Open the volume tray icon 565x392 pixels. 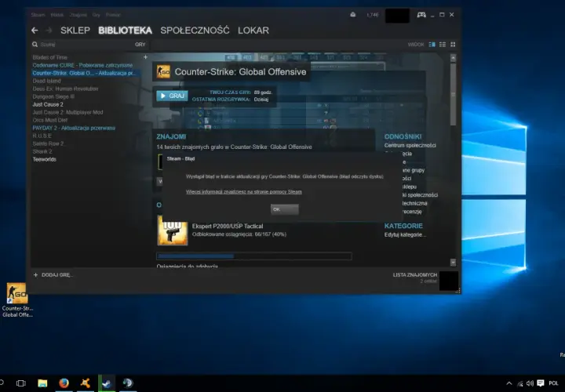pyautogui.click(x=530, y=383)
